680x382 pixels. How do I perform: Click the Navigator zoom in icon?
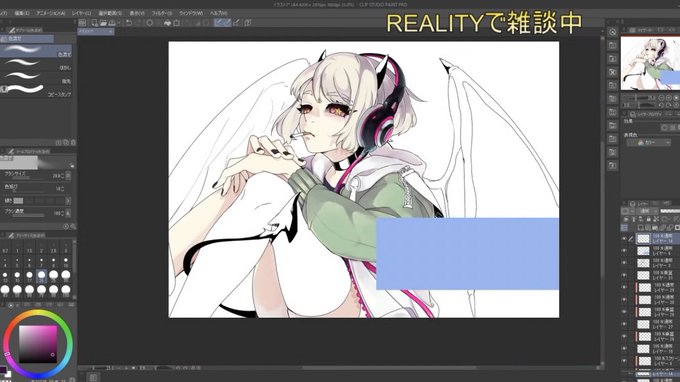point(669,98)
